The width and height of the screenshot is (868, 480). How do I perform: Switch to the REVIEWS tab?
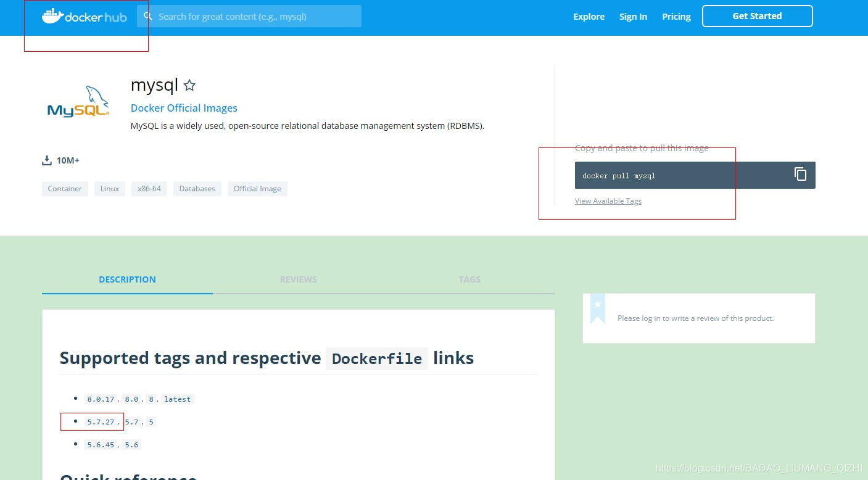tap(299, 279)
